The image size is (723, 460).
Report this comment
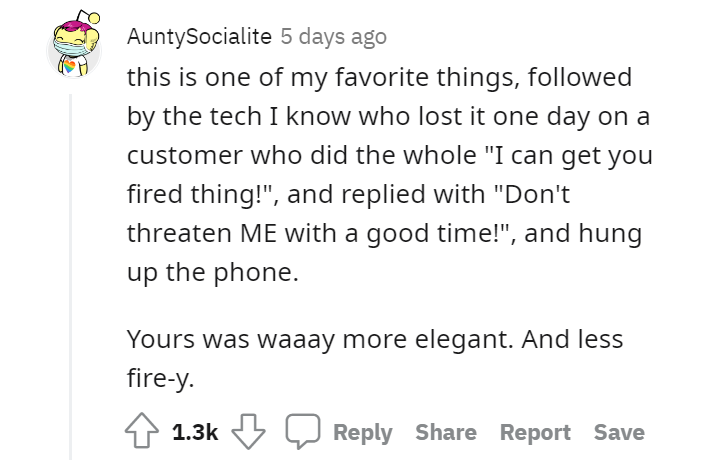(x=535, y=432)
